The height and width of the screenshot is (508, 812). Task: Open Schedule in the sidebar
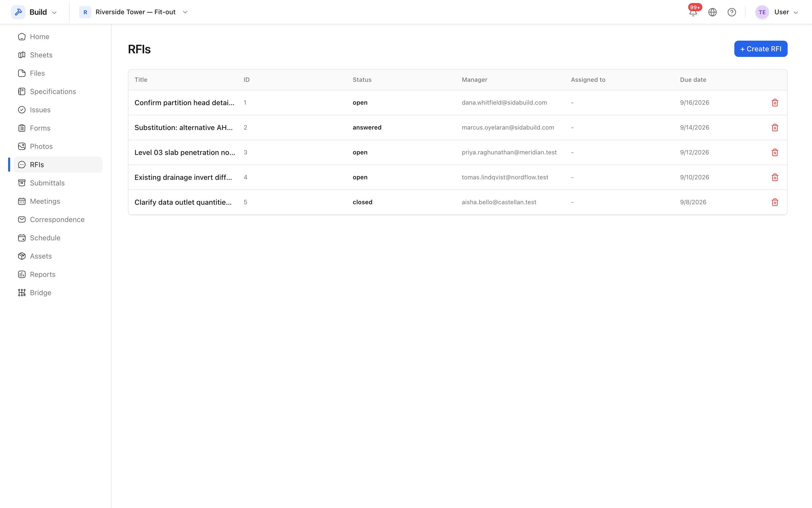tap(58, 238)
